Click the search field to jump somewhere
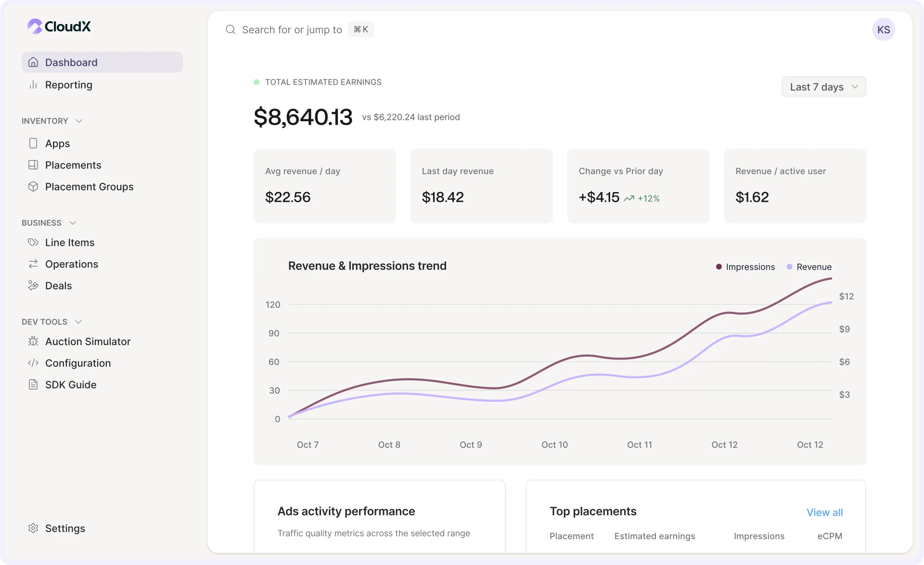Screen dimensions: 924x565 [x=292, y=29]
